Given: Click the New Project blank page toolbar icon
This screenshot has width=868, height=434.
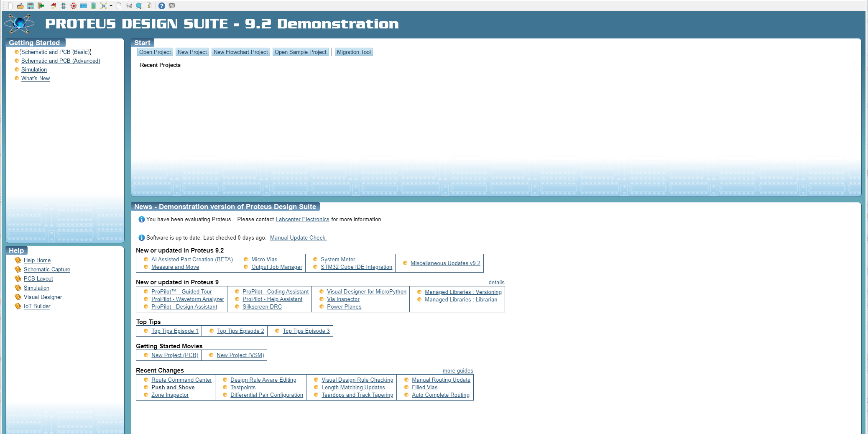Looking at the screenshot, I should [10, 6].
